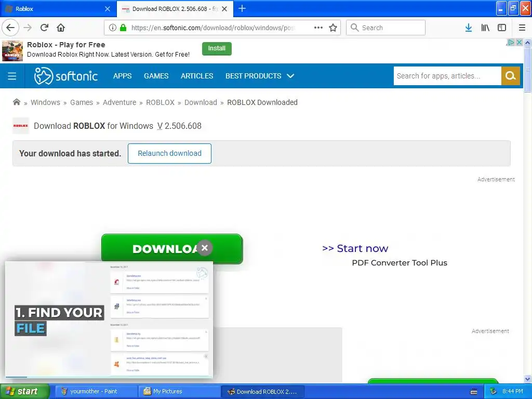
Task: Open the APPS menu item
Action: 123,76
